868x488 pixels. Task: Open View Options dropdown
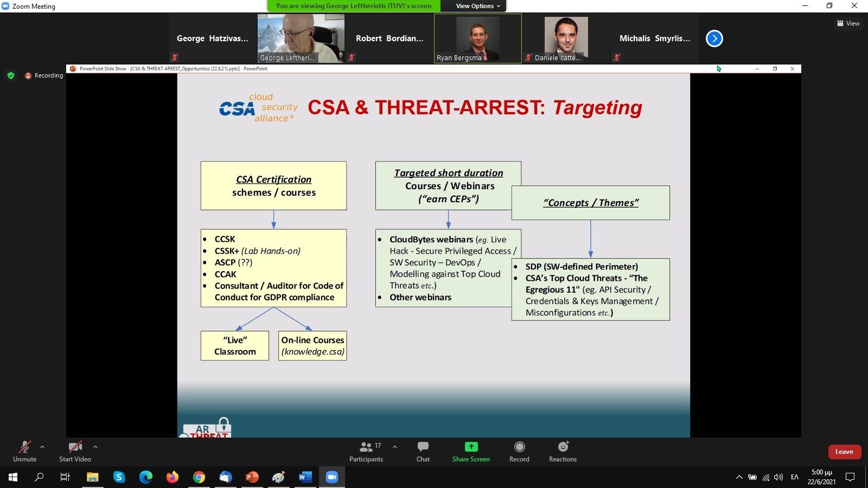(478, 6)
